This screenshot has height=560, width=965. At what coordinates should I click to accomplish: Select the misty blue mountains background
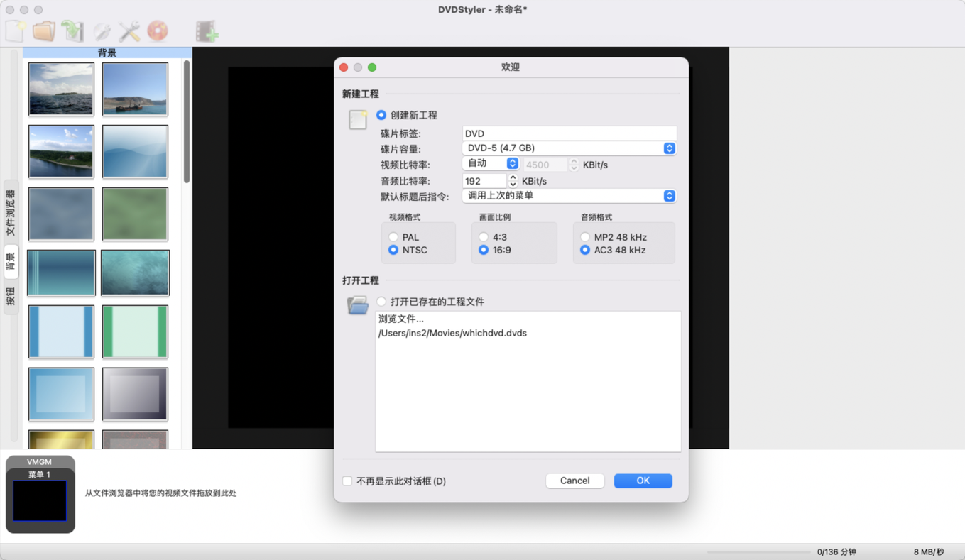point(135,151)
